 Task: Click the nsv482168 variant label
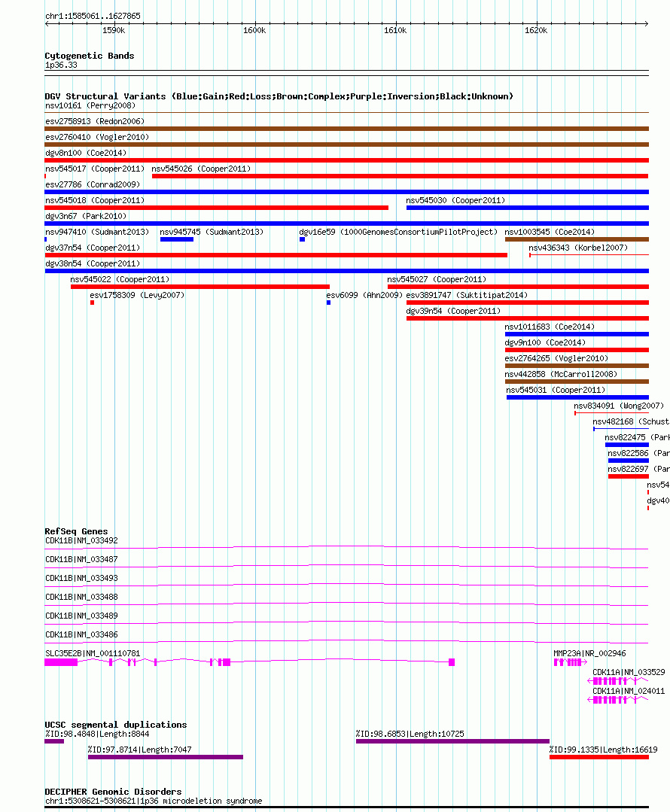(631, 421)
